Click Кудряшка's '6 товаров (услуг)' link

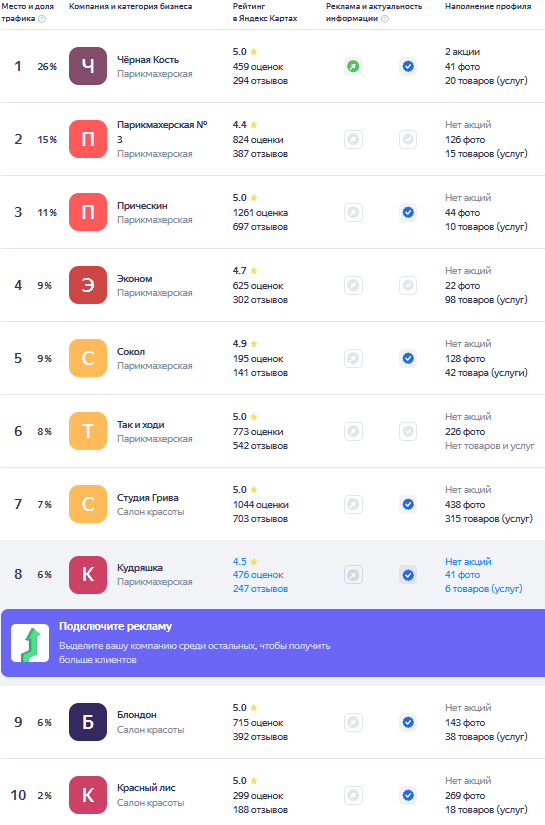click(x=483, y=589)
